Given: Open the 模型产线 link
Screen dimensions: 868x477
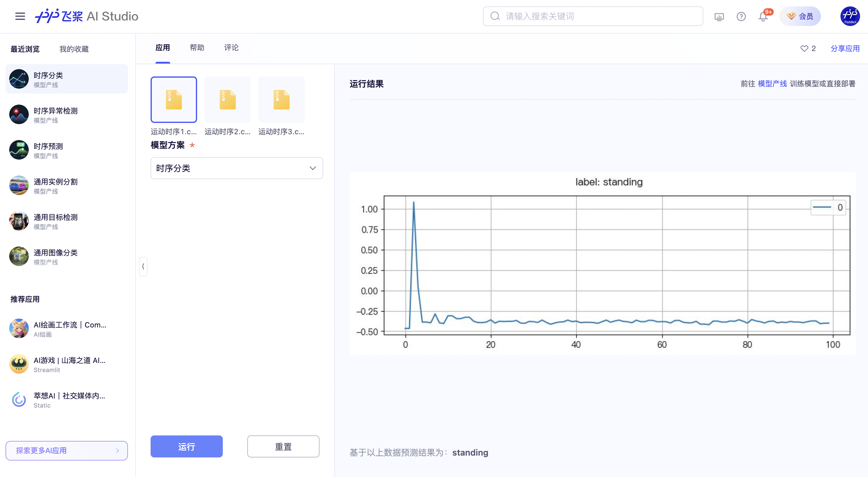Looking at the screenshot, I should [x=772, y=83].
